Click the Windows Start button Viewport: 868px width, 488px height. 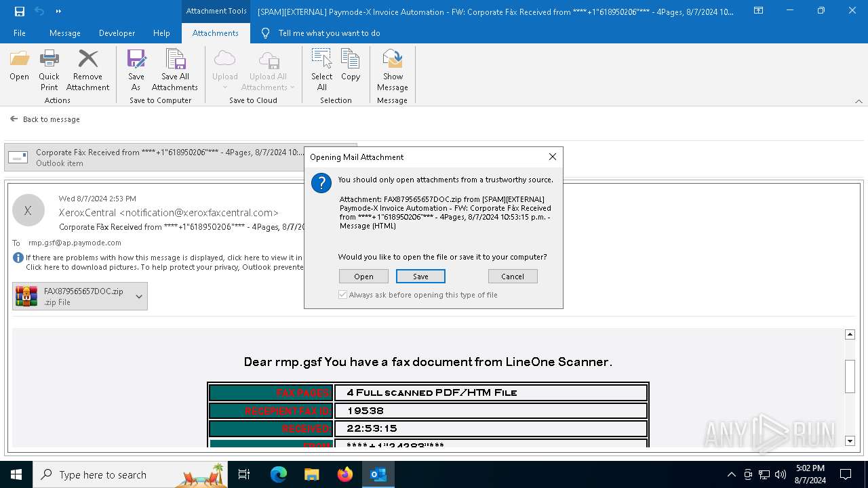coord(16,474)
